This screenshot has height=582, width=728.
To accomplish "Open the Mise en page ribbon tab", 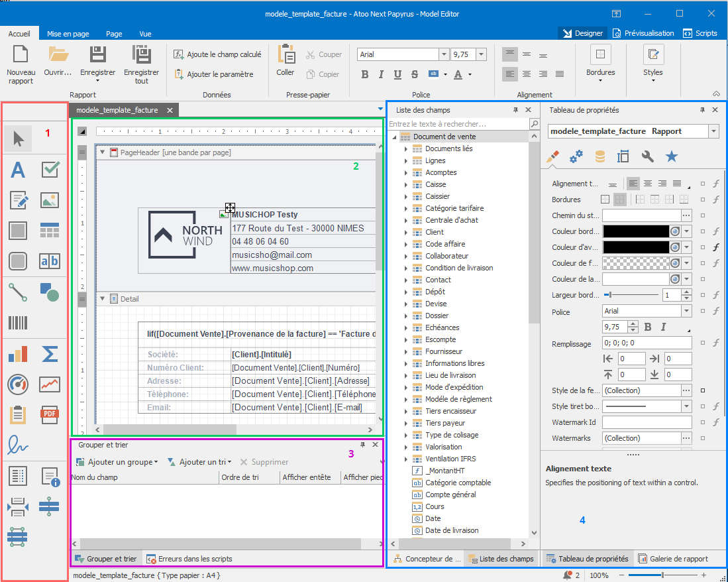I will point(68,34).
